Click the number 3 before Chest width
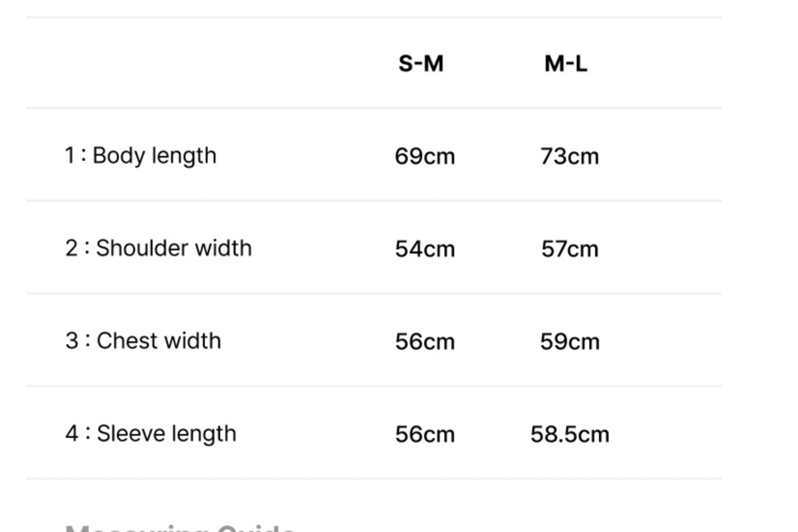Image resolution: width=798 pixels, height=532 pixels. click(x=71, y=341)
